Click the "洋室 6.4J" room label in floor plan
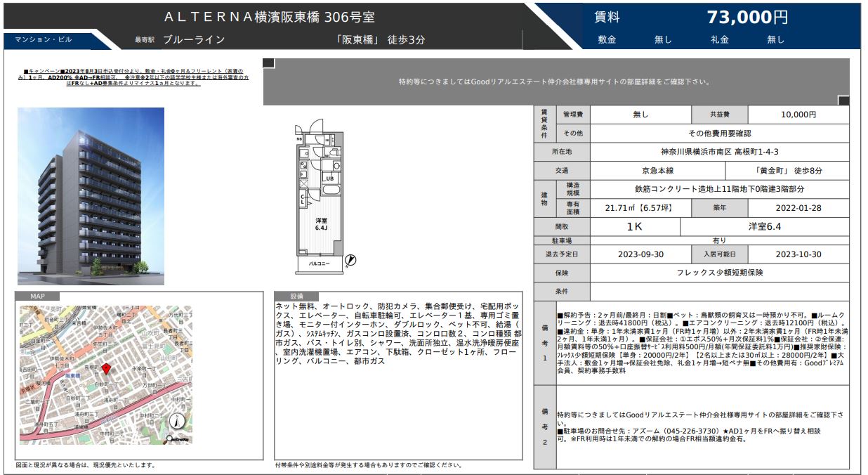 coord(321,223)
